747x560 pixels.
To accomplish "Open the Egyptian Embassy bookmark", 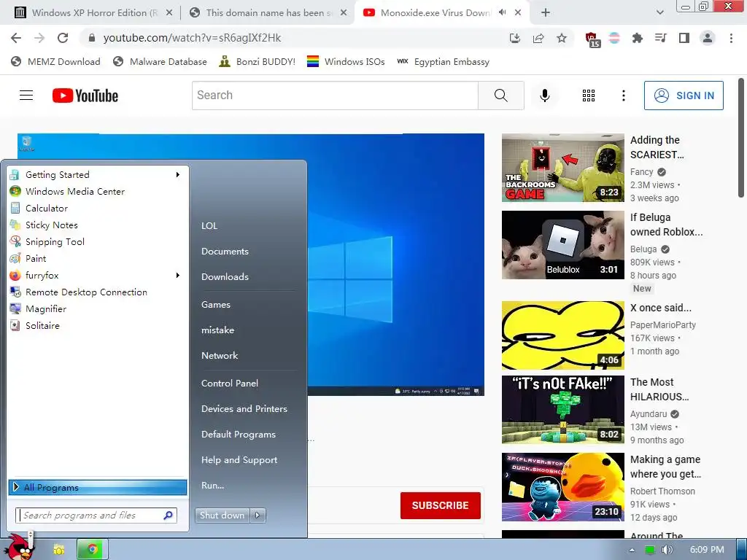I will pyautogui.click(x=443, y=62).
